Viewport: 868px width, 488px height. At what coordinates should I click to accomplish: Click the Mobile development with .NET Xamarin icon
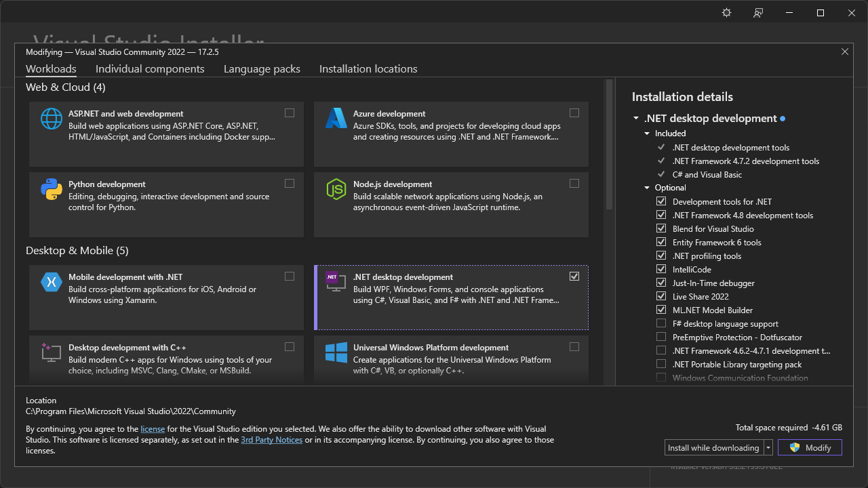pyautogui.click(x=52, y=282)
